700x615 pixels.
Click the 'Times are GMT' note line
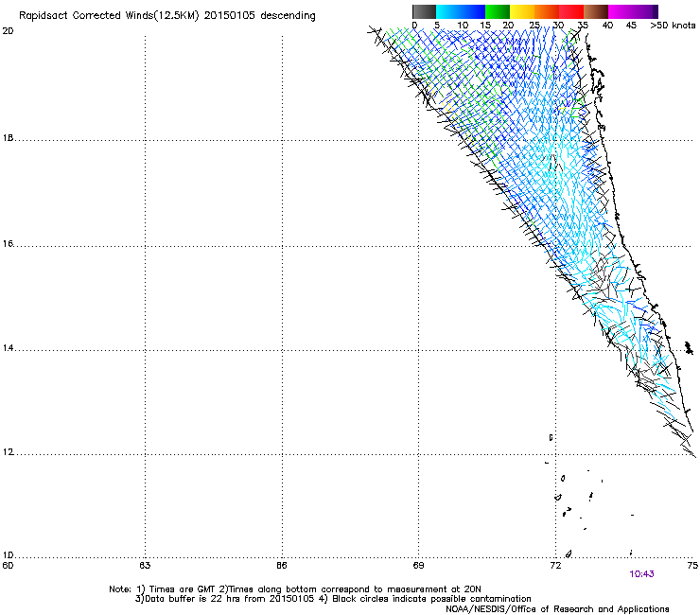[295, 589]
